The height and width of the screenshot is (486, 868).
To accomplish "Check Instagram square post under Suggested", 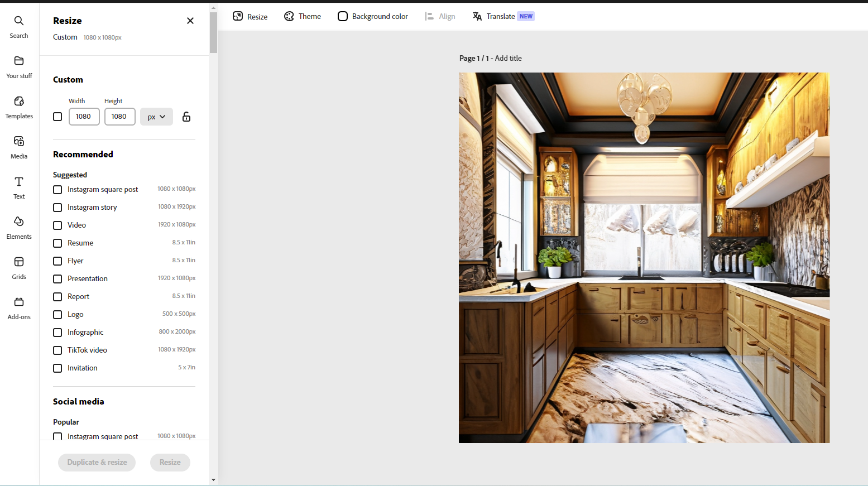I will (x=57, y=190).
